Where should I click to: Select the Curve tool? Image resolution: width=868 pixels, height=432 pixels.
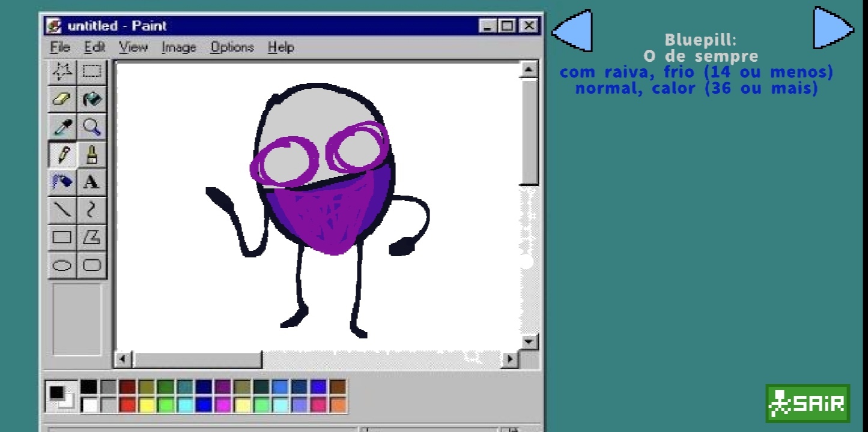tap(92, 209)
